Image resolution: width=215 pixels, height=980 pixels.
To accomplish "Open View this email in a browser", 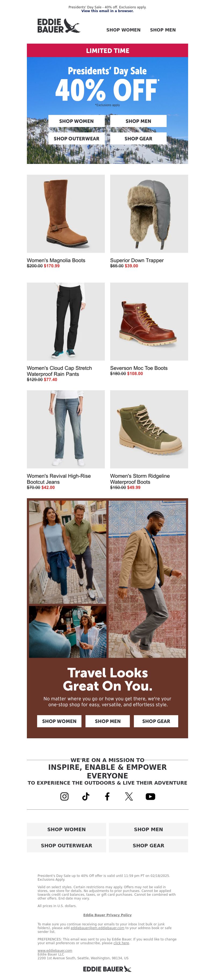I will [107, 11].
